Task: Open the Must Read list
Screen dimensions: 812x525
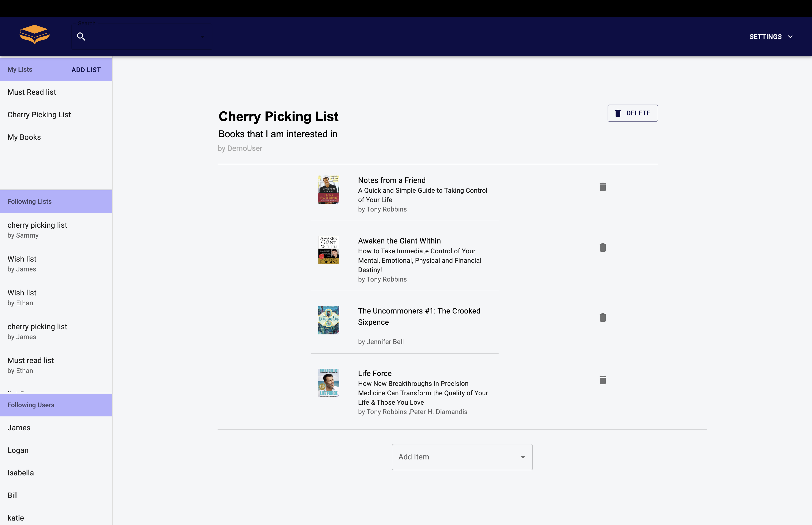Action: pyautogui.click(x=32, y=92)
